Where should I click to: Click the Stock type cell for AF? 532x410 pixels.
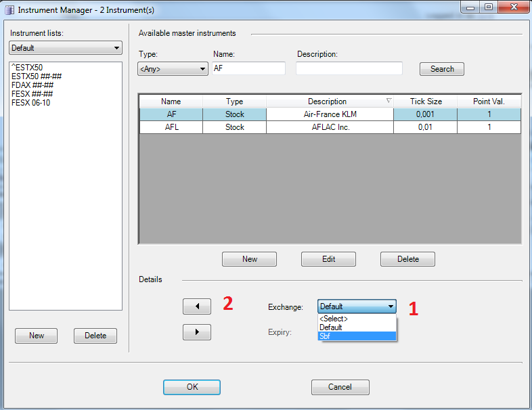point(234,114)
